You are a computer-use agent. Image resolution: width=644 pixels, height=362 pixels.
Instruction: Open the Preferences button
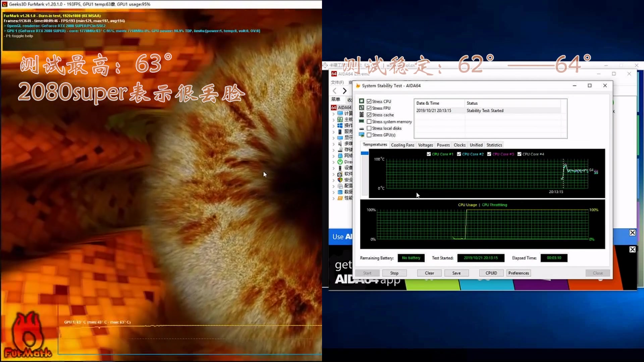pyautogui.click(x=519, y=273)
